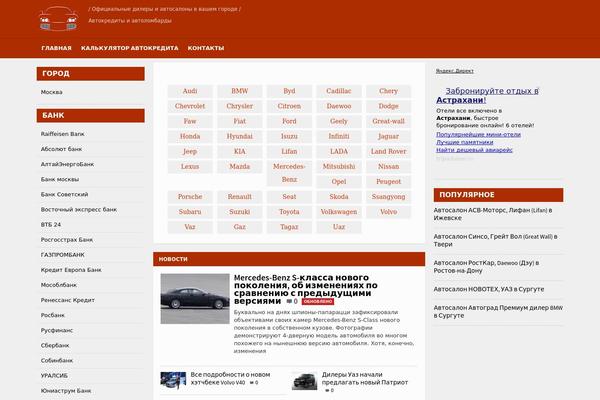600x400 pixels.
Task: Select Сбербанк
Action: tap(55, 346)
